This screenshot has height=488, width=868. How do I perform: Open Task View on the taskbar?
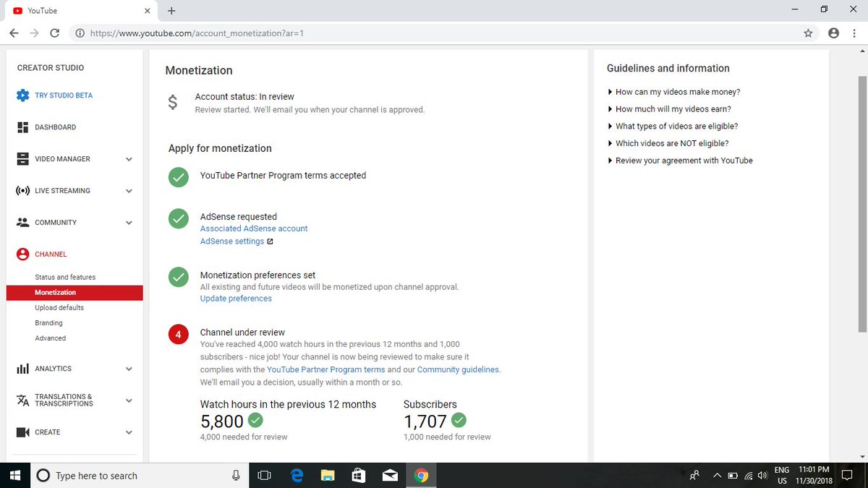coord(265,476)
